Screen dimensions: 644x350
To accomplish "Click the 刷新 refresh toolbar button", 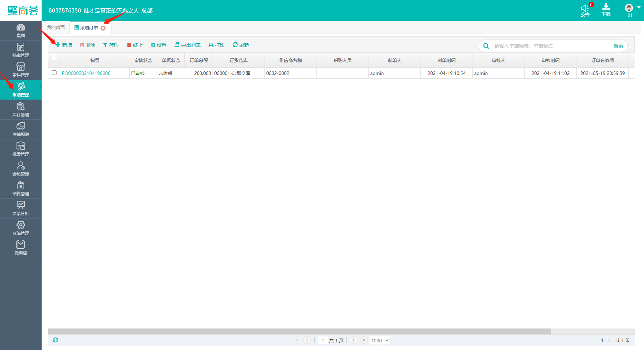I will pos(241,45).
